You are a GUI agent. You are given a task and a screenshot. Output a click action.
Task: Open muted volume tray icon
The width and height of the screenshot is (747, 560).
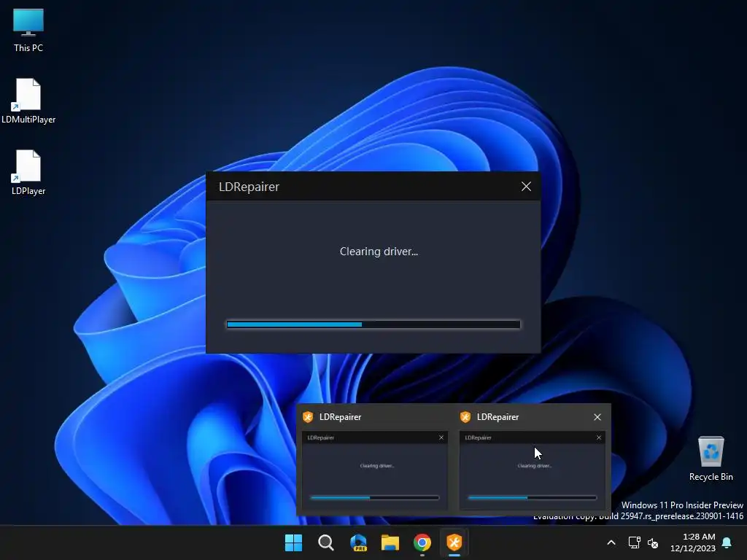[653, 542]
